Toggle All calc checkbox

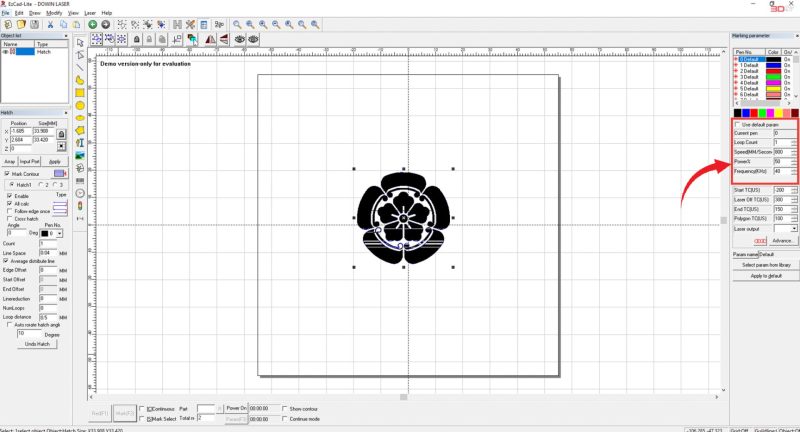[10, 204]
